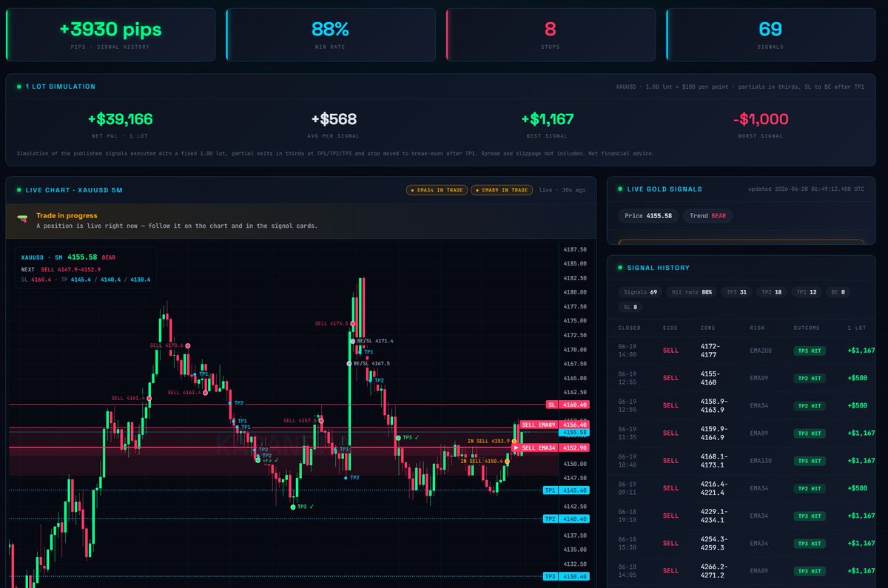This screenshot has width=888, height=588.
Task: Click the BE/SL 4167.5 marker
Action: point(349,363)
